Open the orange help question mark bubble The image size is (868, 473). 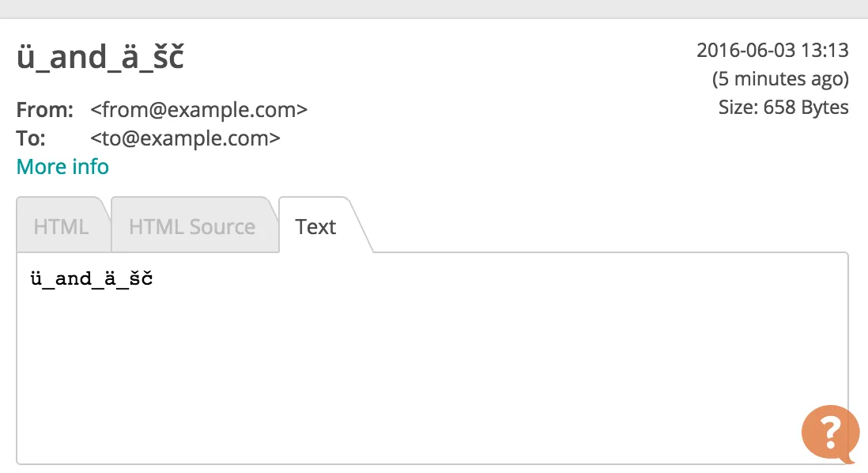[x=829, y=432]
